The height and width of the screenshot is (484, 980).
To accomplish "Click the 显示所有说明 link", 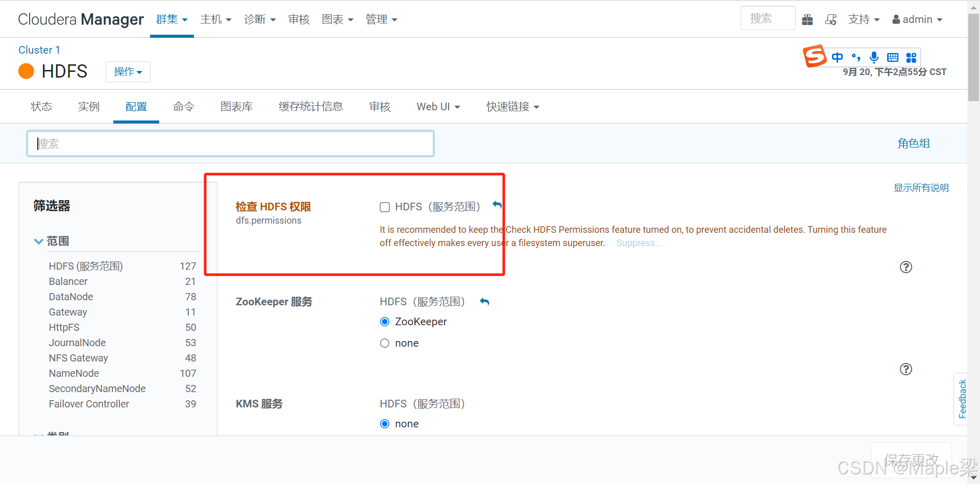I will [921, 187].
